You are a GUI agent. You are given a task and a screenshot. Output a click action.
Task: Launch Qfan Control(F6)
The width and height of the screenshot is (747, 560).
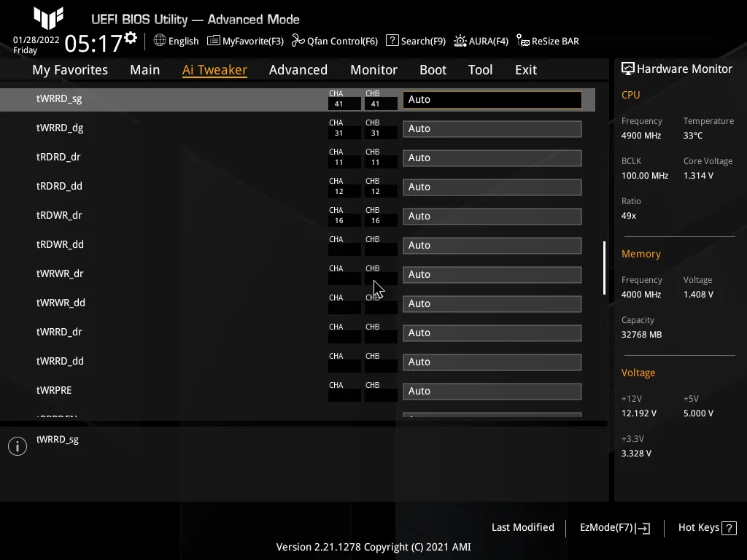click(x=342, y=41)
